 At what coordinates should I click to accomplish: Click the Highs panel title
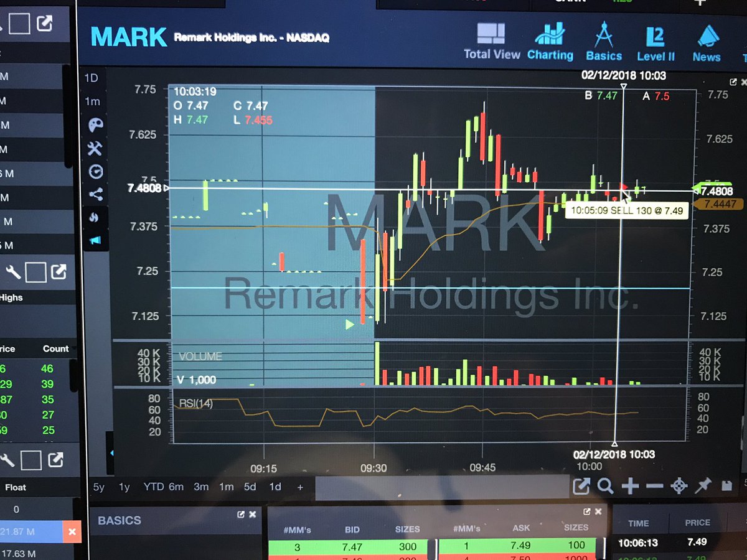[11, 297]
